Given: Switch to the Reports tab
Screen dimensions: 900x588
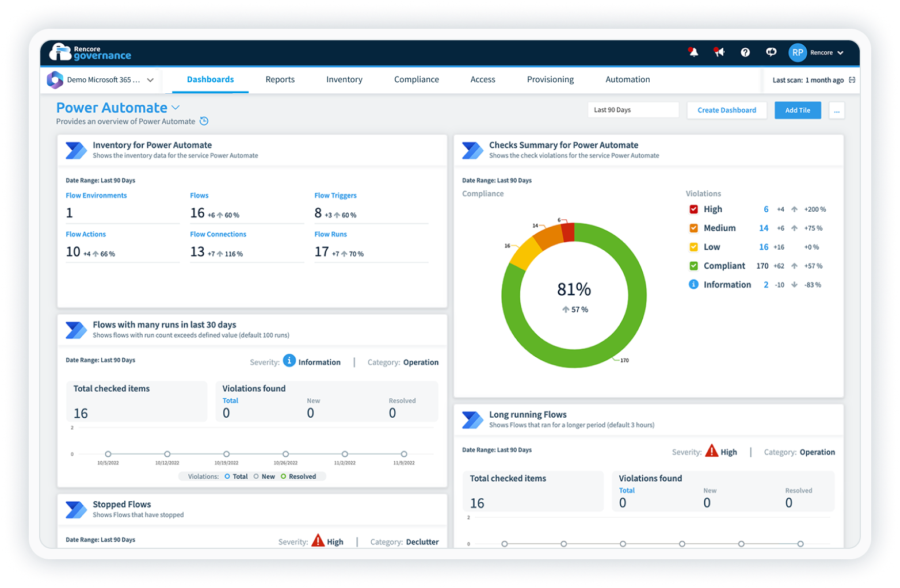Looking at the screenshot, I should [280, 79].
